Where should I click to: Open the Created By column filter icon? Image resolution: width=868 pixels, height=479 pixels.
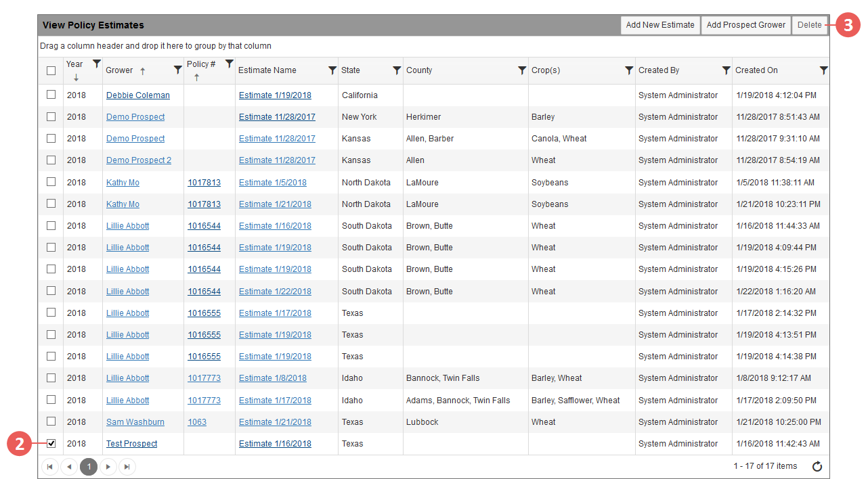point(726,70)
